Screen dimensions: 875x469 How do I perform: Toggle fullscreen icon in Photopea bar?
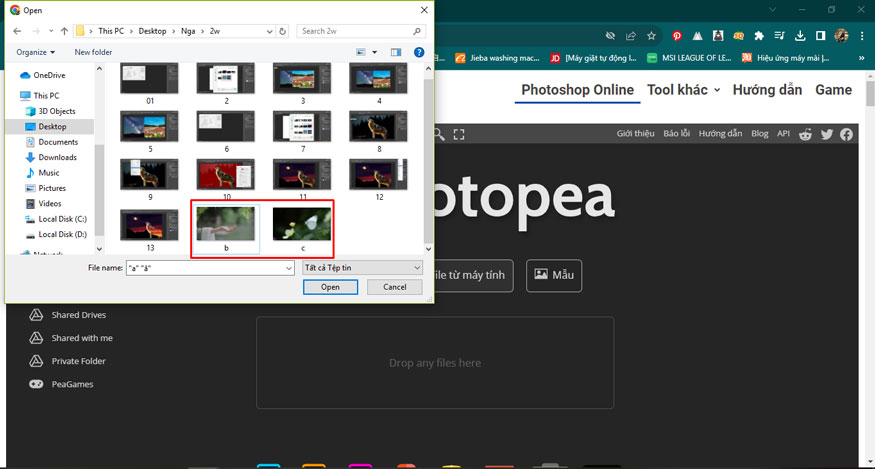(x=459, y=134)
